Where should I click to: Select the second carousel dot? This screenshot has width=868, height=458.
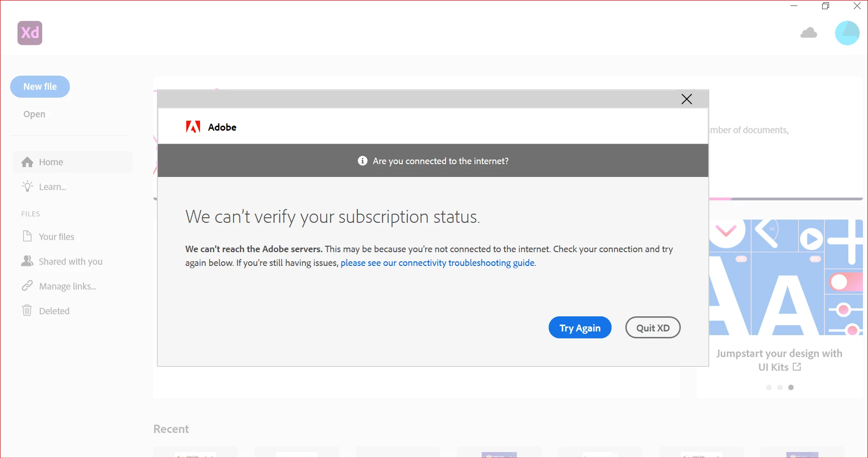coord(780,387)
